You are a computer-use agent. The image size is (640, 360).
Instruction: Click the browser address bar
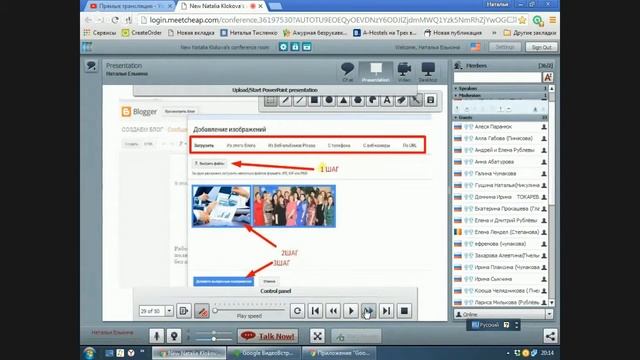pyautogui.click(x=328, y=20)
